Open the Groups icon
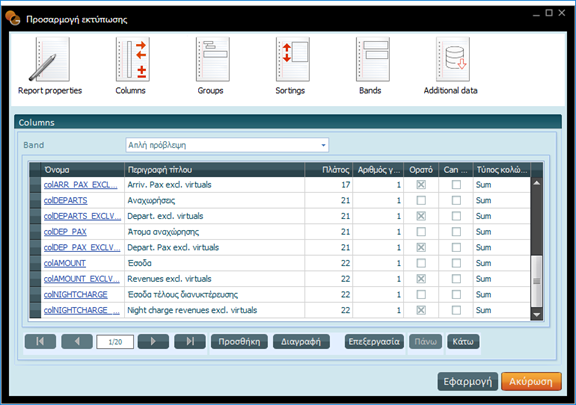Screen dimensions: 576x405 pos(212,59)
